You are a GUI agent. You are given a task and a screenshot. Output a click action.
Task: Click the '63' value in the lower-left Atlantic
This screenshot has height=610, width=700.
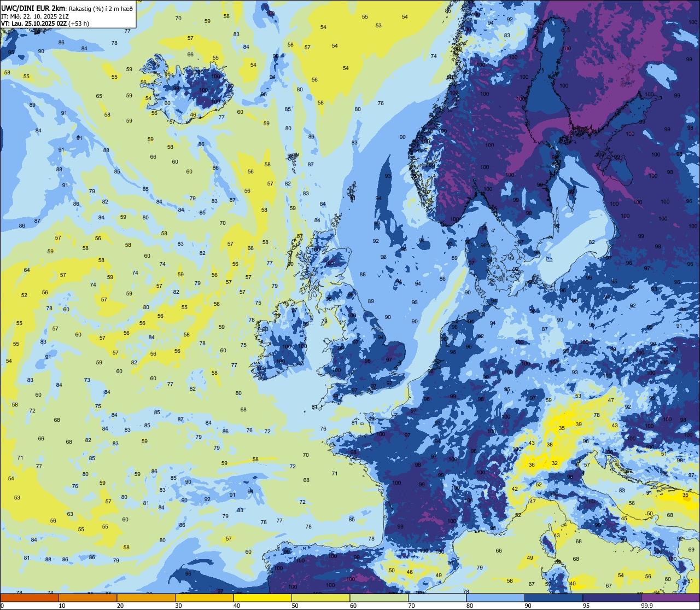pyautogui.click(x=70, y=514)
